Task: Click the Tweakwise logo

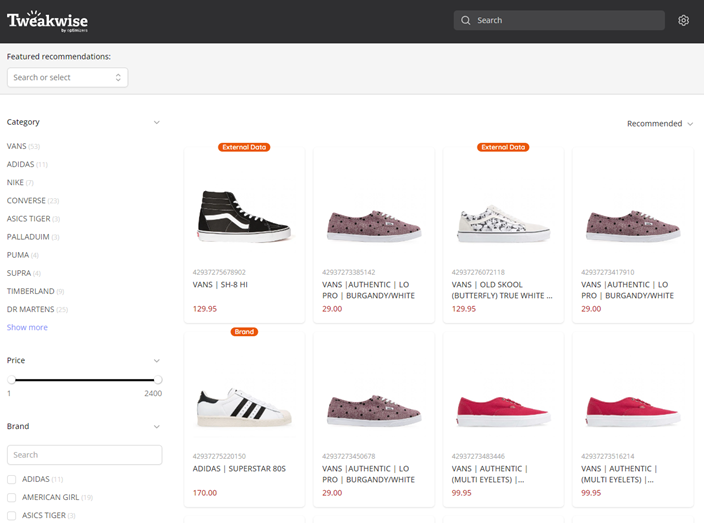Action: click(x=47, y=21)
